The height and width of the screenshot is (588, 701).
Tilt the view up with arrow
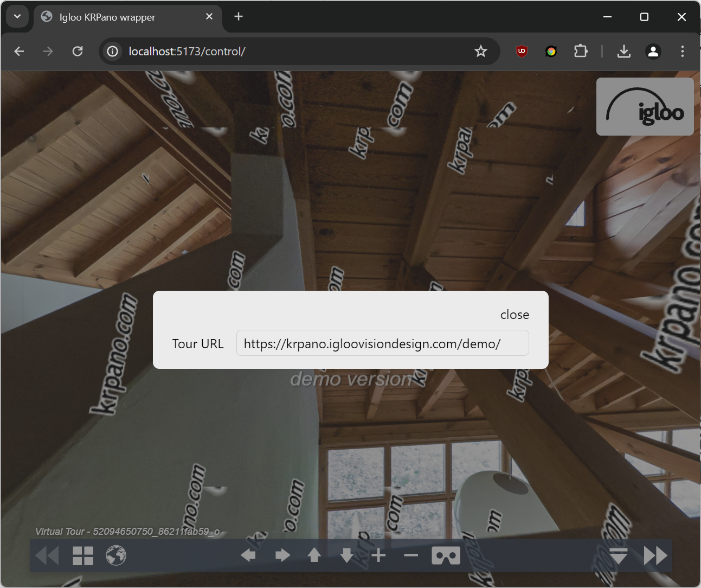click(x=314, y=555)
